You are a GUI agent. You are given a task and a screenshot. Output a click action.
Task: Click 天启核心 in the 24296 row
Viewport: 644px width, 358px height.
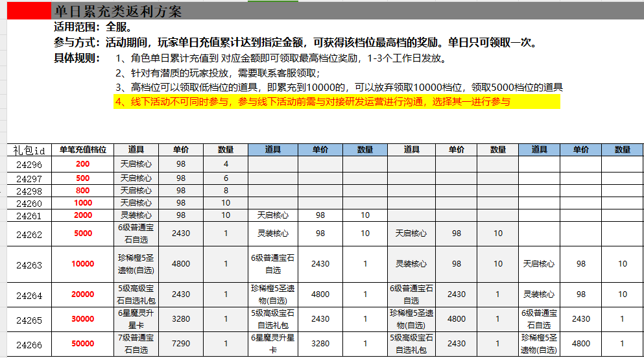pos(136,164)
